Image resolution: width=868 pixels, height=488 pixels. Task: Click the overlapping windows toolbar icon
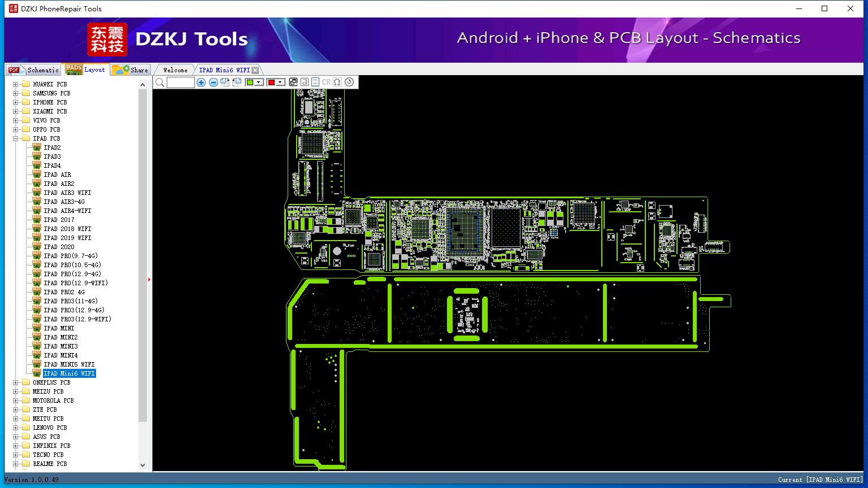(x=293, y=82)
